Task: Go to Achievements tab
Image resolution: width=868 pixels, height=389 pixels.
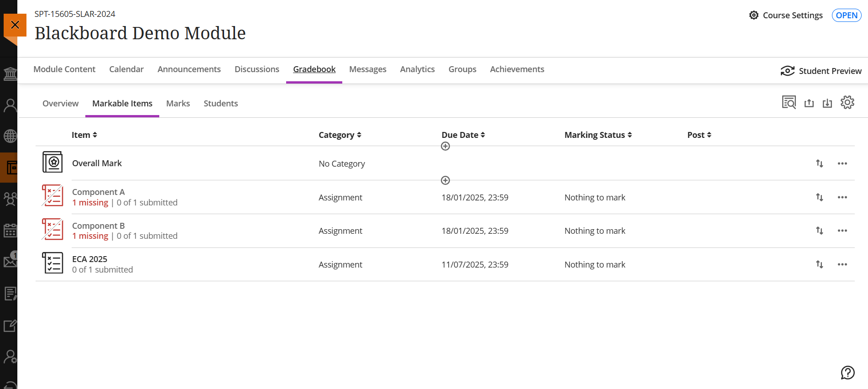Action: [x=517, y=69]
